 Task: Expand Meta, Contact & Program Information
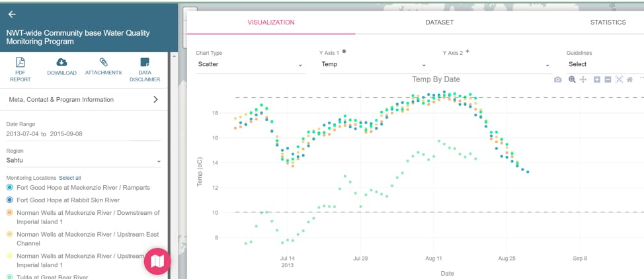click(84, 99)
